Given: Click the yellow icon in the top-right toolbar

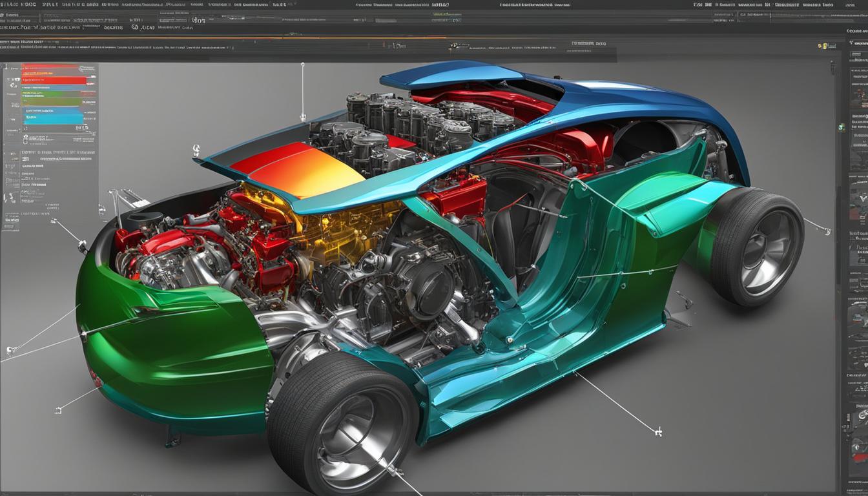Looking at the screenshot, I should [823, 46].
